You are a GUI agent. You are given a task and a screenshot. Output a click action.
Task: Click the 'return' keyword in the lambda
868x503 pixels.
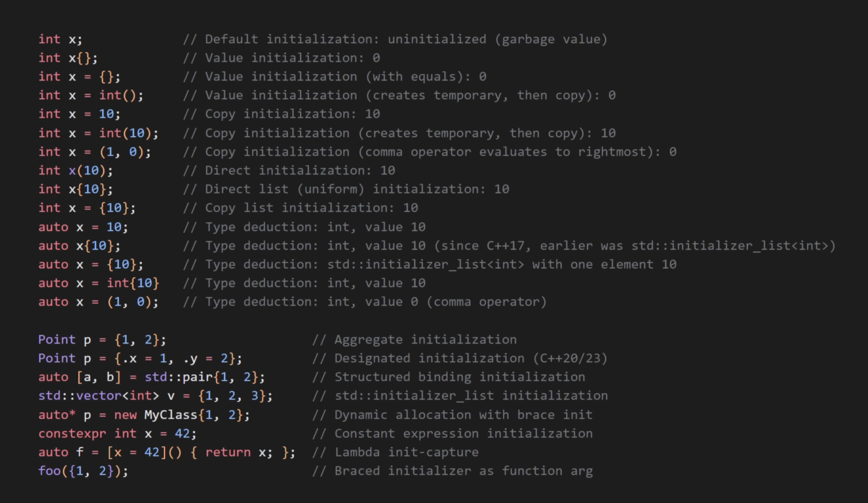coord(228,452)
